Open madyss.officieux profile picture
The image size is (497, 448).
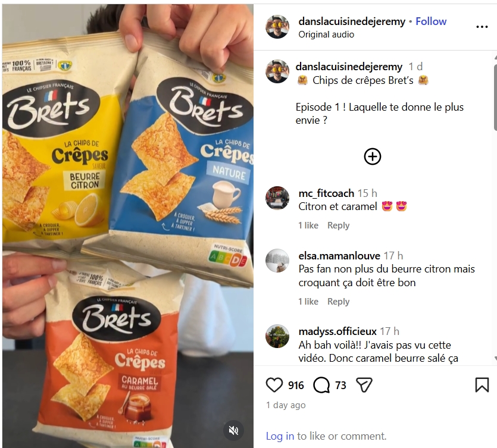pyautogui.click(x=277, y=336)
